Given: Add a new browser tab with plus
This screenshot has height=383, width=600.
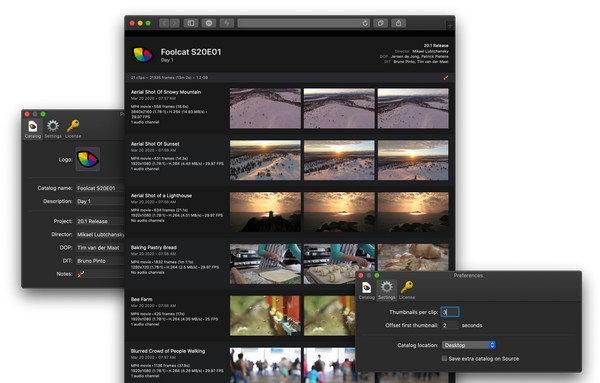Looking at the screenshot, I should [450, 26].
